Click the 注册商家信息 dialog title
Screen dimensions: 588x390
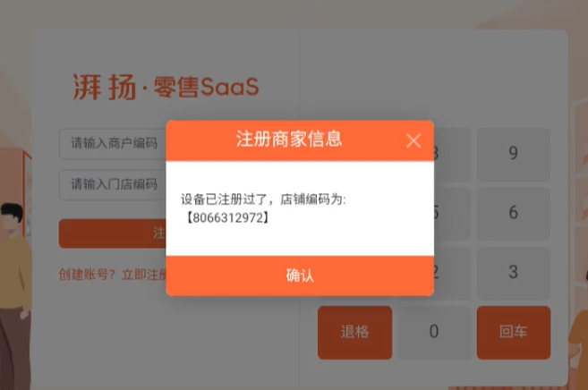tap(289, 139)
